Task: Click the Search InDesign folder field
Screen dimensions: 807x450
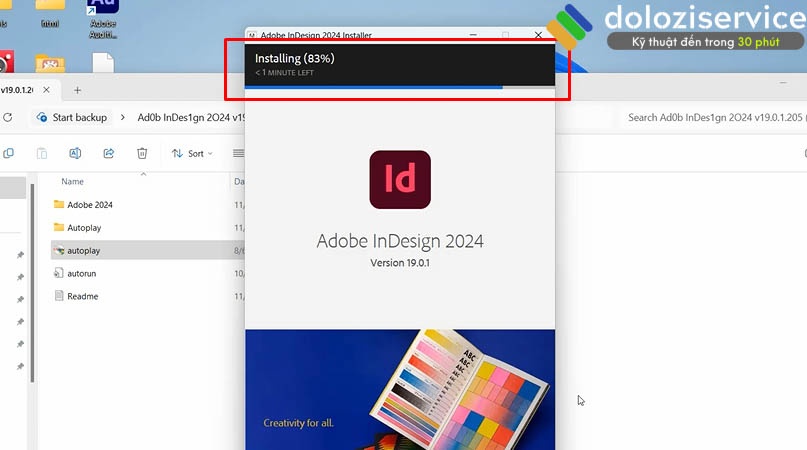Action: [712, 117]
